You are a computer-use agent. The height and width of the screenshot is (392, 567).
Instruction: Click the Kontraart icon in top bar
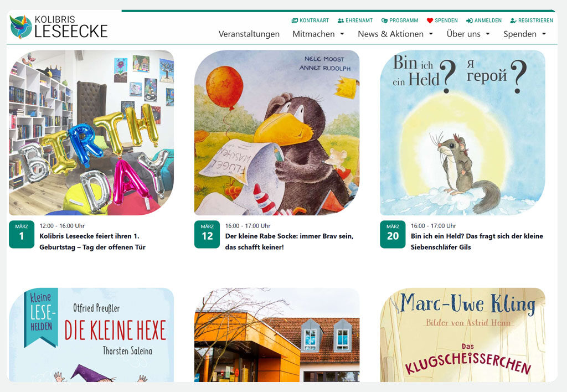point(295,20)
